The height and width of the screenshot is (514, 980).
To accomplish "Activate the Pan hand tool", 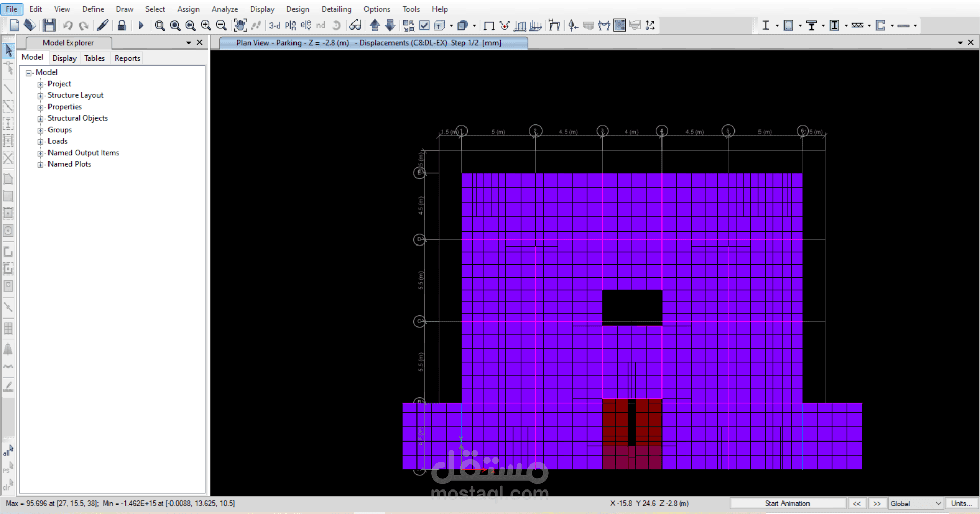I will [240, 25].
